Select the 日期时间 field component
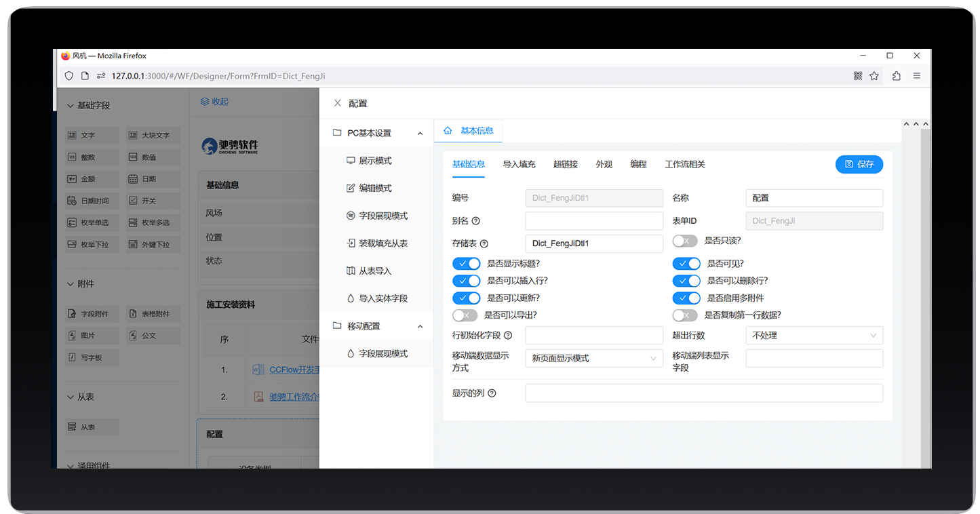Image resolution: width=980 pixels, height=514 pixels. tap(92, 201)
